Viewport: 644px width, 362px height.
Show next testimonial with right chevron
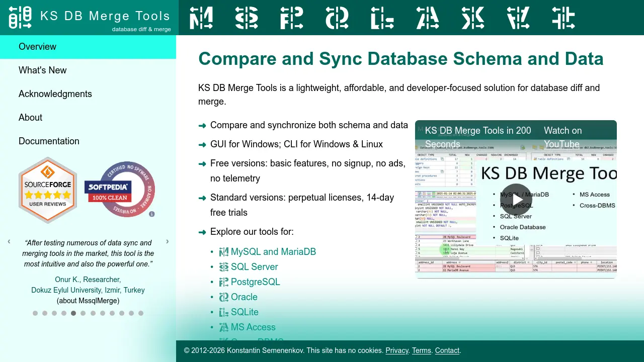coord(167,241)
